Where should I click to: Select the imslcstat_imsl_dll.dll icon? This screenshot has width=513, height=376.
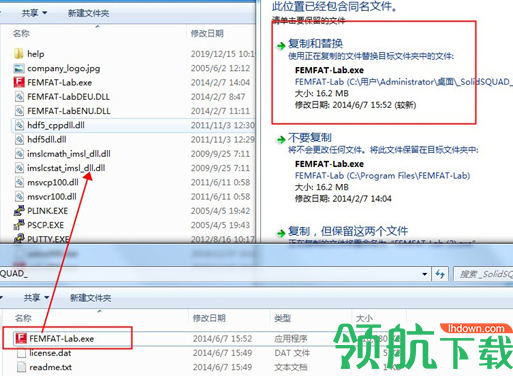point(19,168)
